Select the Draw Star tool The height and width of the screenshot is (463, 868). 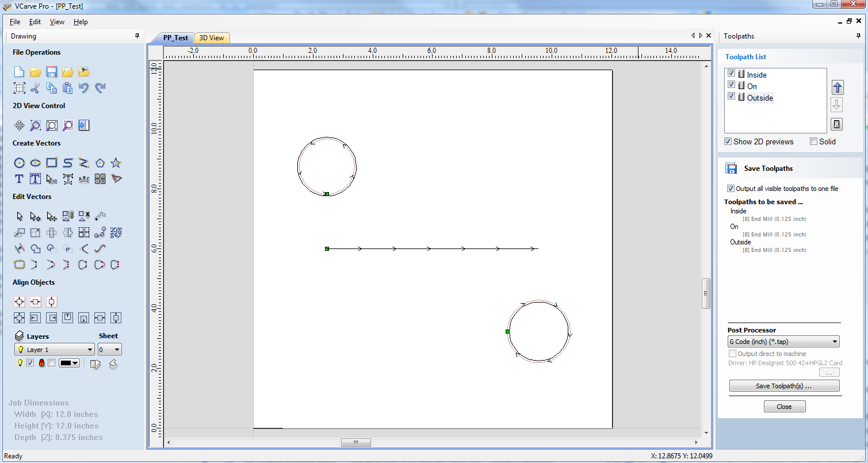(116, 163)
